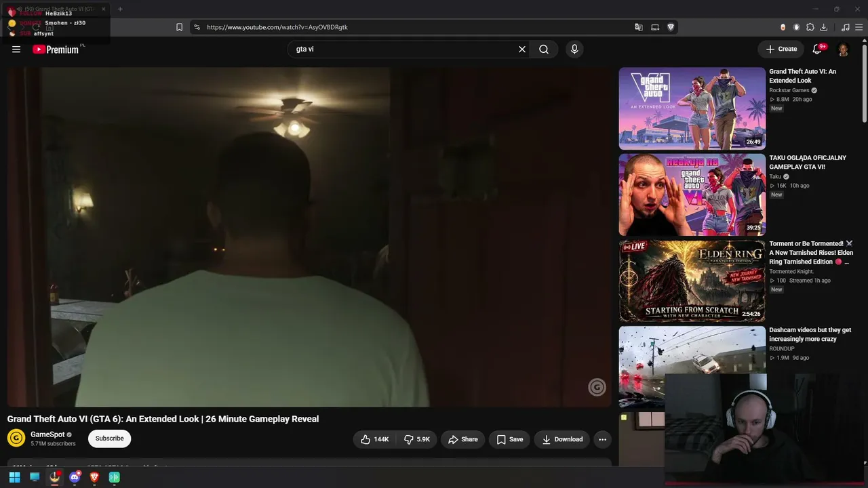This screenshot has height=488, width=868.
Task: Open the monitor app on the taskbar
Action: (x=35, y=477)
